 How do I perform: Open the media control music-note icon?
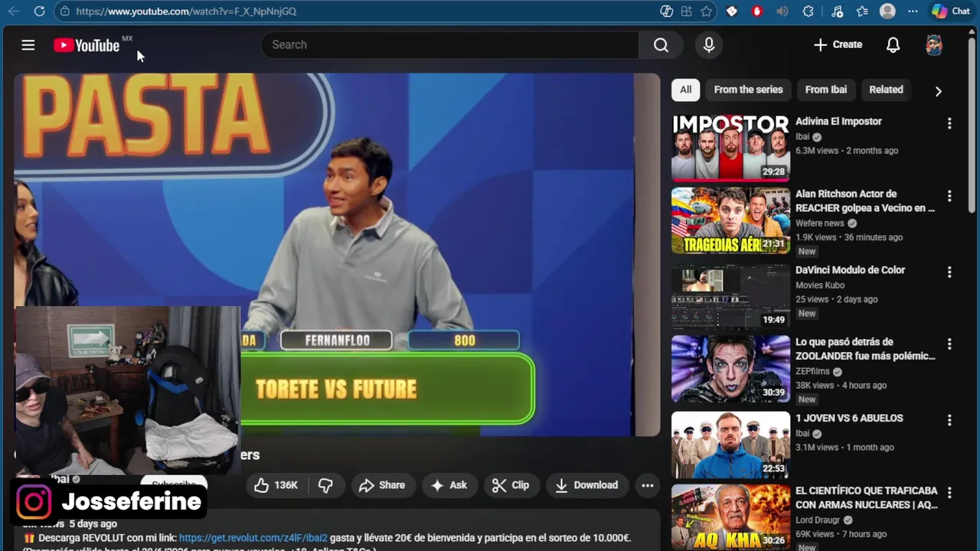(837, 11)
